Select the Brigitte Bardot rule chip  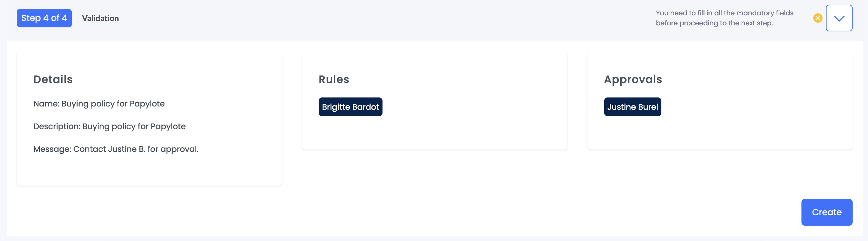click(x=350, y=107)
